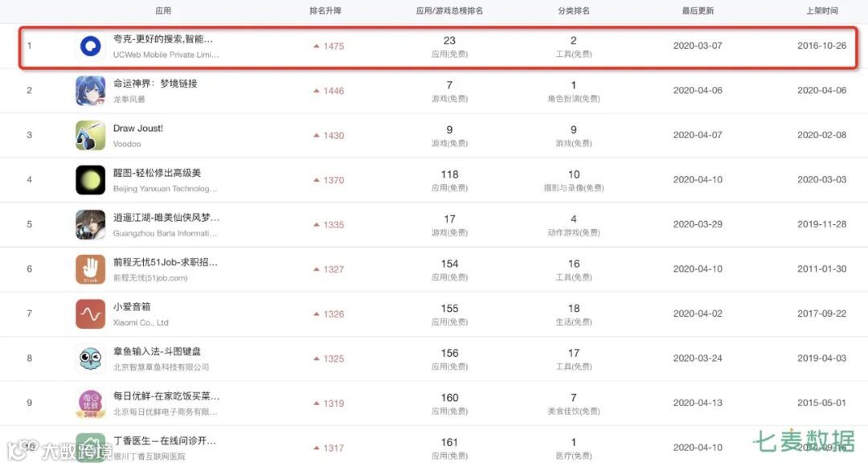Sort by the 排名升降 column header
The image size is (868, 467).
[x=325, y=10]
